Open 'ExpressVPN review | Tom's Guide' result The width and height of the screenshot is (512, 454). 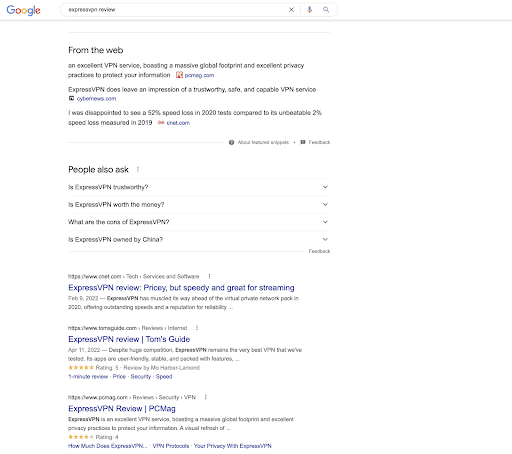click(129, 339)
